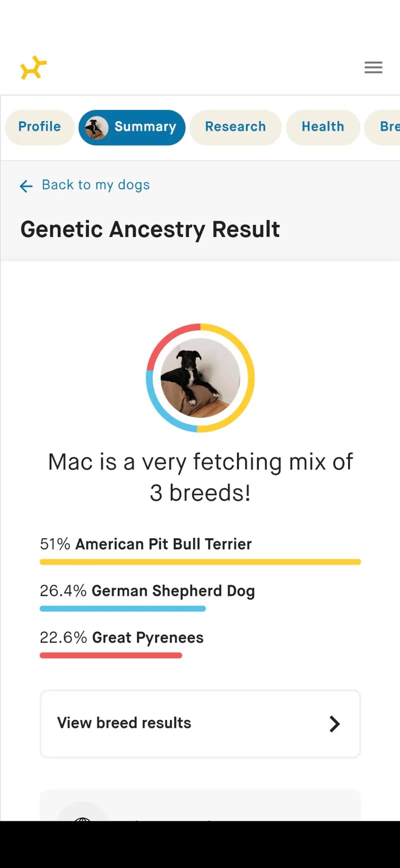Open the Research tab
400x868 pixels.
click(235, 127)
